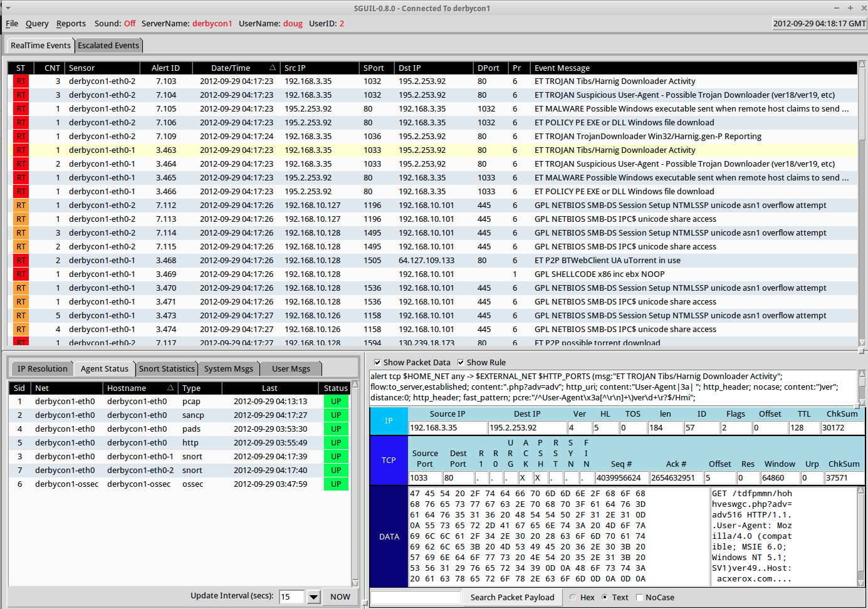Click the event list scrollbar up arrow
Viewport: 868px width, 609px height.
(x=863, y=63)
